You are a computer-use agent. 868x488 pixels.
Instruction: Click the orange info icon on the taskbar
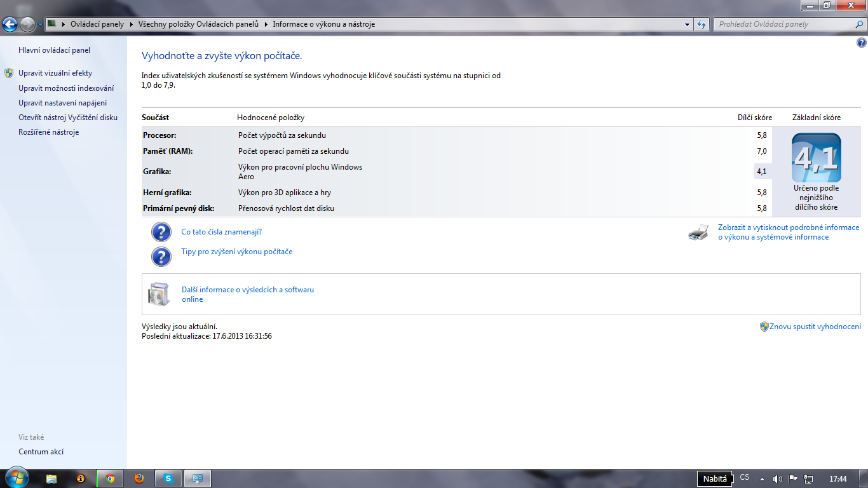[x=81, y=478]
